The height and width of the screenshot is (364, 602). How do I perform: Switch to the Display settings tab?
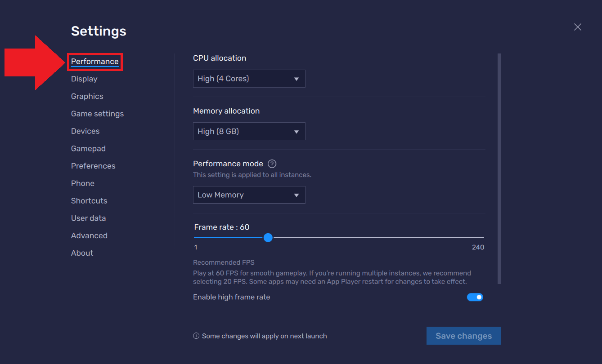pos(84,79)
